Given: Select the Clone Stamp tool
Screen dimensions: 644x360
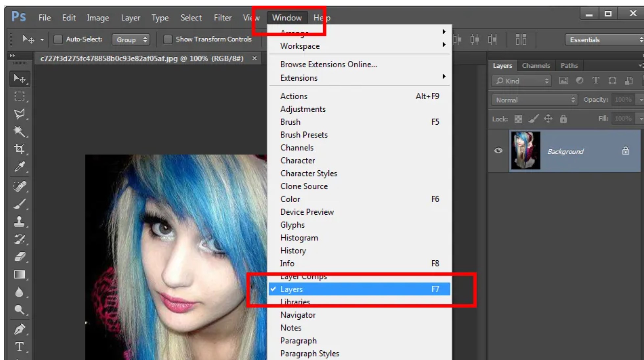Looking at the screenshot, I should 19,221.
